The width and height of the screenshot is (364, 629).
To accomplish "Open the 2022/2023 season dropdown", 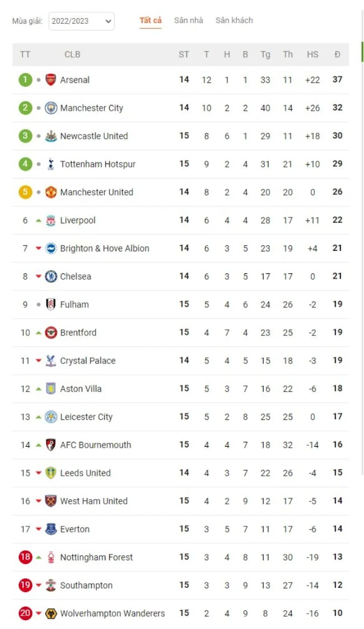I will click(x=82, y=21).
